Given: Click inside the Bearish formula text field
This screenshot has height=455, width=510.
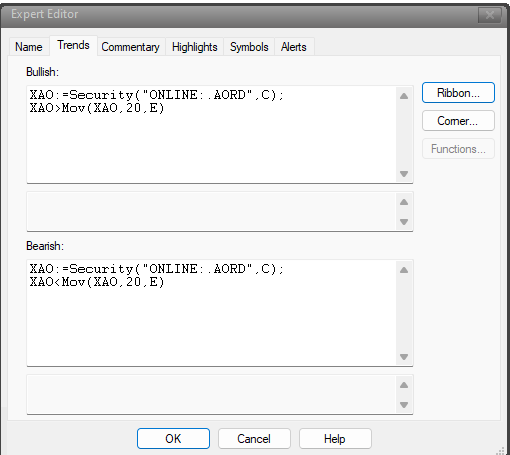Looking at the screenshot, I should point(212,313).
